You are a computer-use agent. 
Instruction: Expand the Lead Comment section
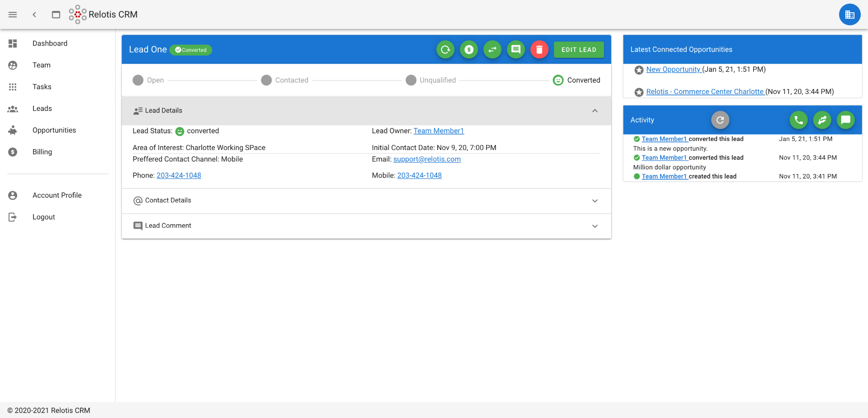[595, 226]
